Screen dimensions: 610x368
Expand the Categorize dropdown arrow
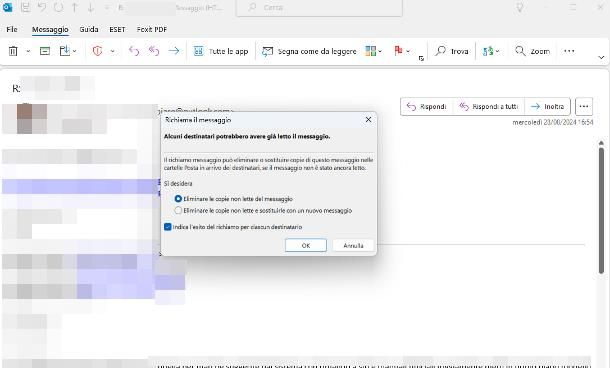click(380, 51)
